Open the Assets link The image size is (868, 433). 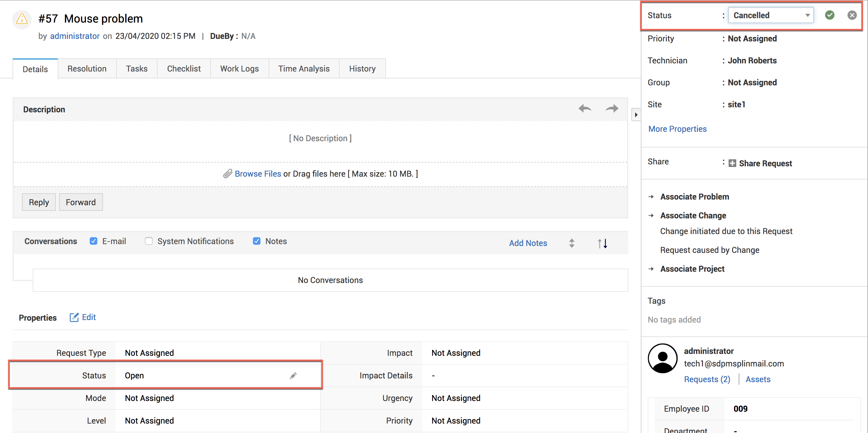click(758, 379)
